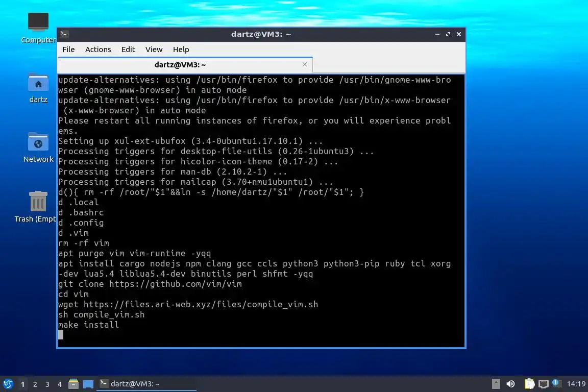Click the removable media eject tray icon
This screenshot has width=588, height=392.
pos(496,384)
